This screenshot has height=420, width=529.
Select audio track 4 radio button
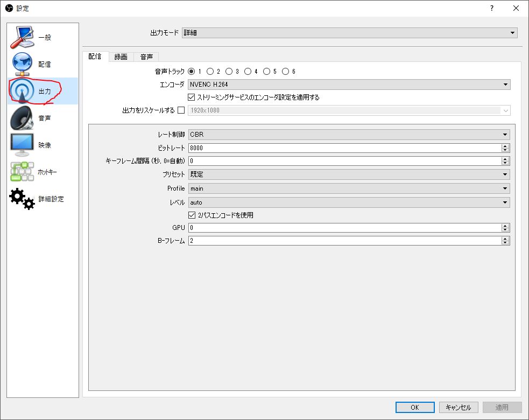pyautogui.click(x=248, y=71)
